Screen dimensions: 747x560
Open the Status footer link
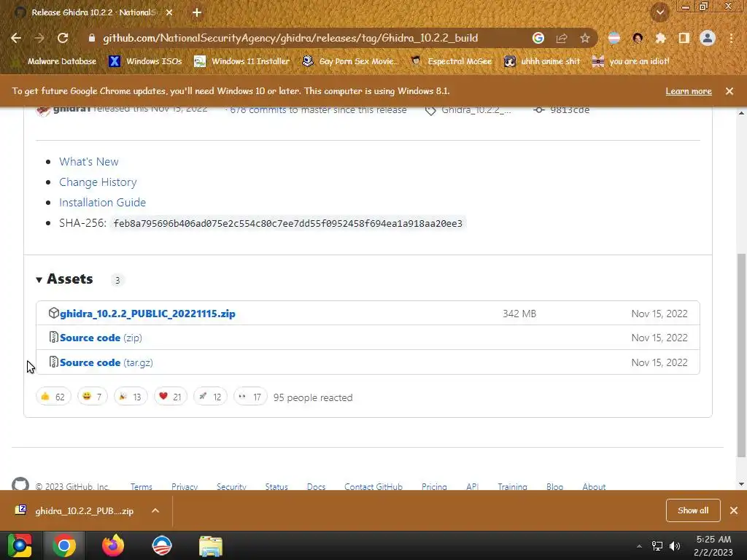[276, 486]
